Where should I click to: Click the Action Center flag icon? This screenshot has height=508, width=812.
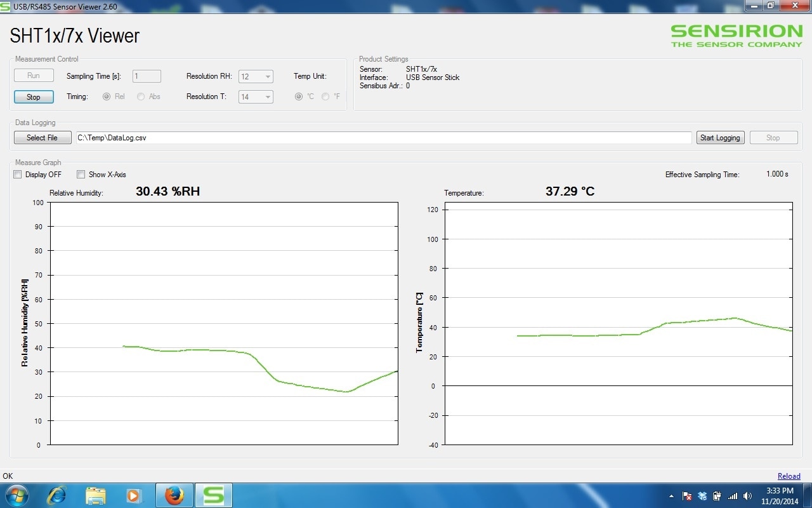(687, 496)
